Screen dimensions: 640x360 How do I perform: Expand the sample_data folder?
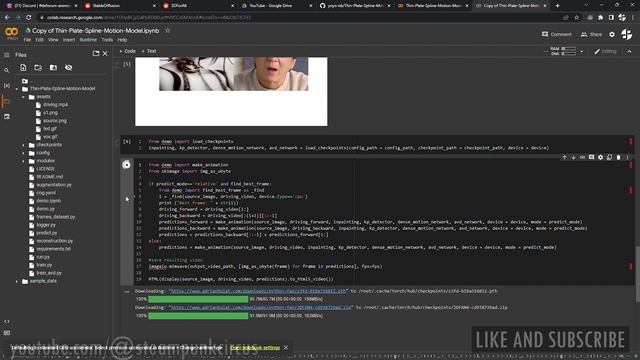[17, 282]
